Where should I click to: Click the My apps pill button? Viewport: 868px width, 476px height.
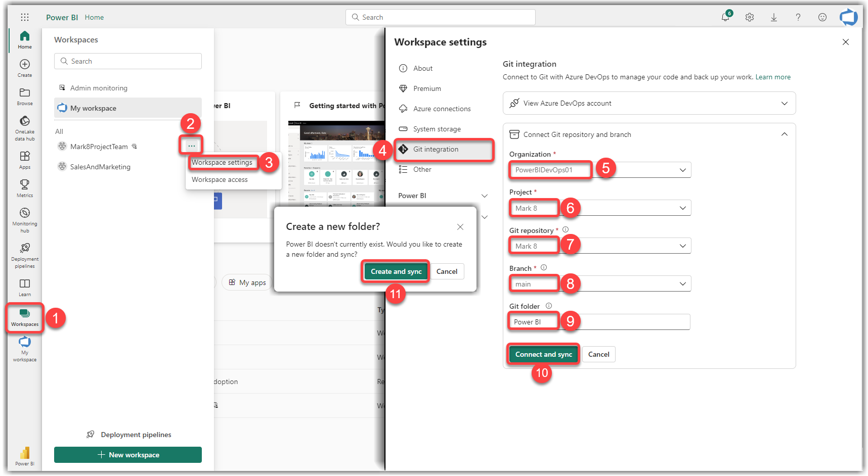tap(247, 282)
